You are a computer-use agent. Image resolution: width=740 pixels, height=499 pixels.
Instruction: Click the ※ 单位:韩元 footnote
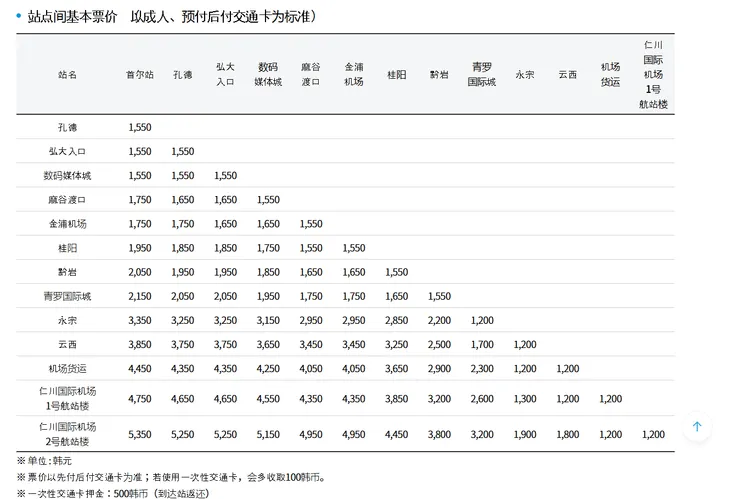(x=44, y=461)
